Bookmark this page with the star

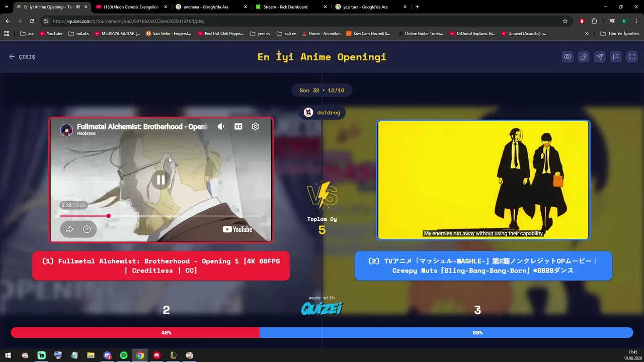coord(565,21)
